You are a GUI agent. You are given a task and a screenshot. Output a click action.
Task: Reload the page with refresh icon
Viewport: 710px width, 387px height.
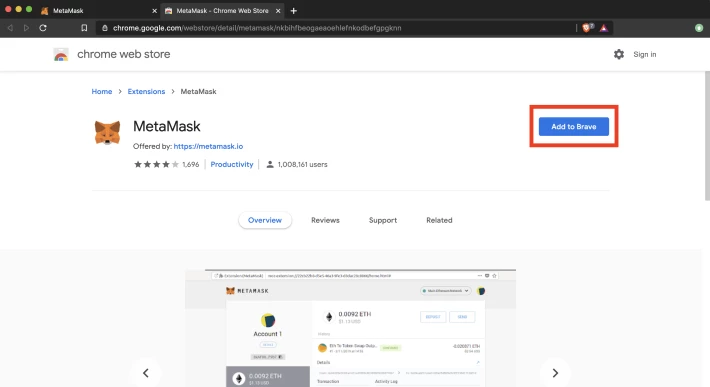43,28
